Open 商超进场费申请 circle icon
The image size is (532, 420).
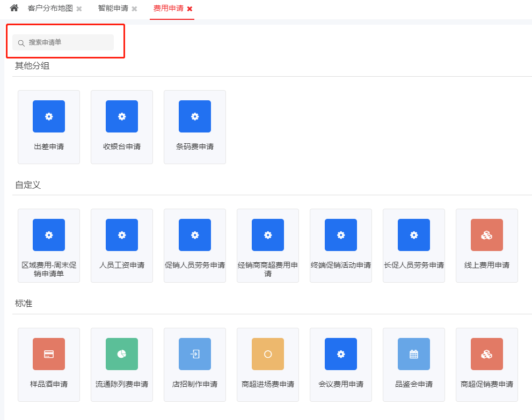pyautogui.click(x=268, y=354)
